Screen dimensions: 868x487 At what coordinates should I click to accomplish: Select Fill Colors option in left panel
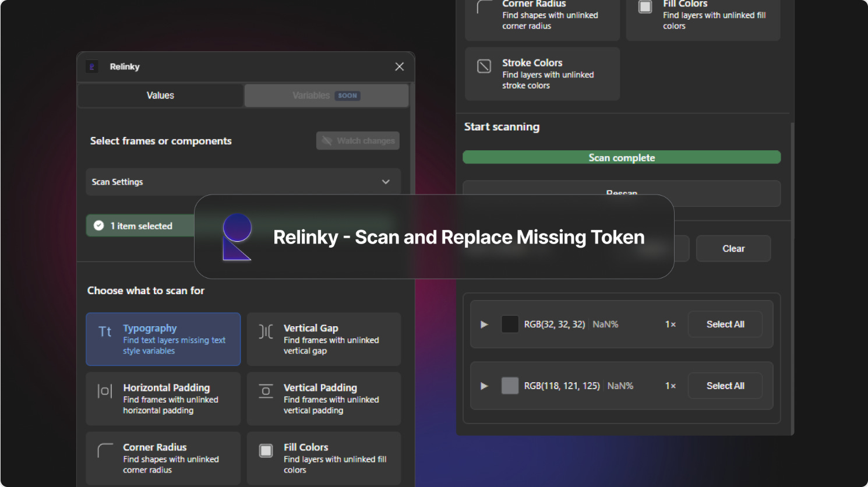pyautogui.click(x=324, y=458)
